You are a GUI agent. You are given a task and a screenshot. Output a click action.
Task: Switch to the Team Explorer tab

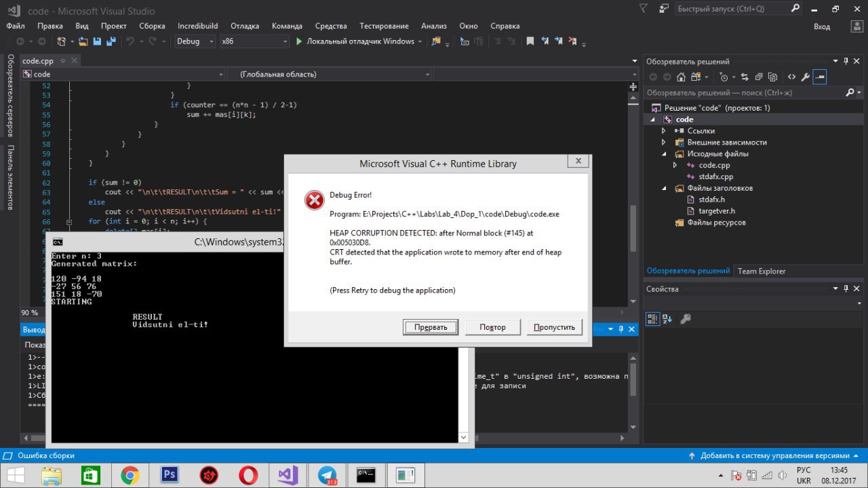pos(762,271)
